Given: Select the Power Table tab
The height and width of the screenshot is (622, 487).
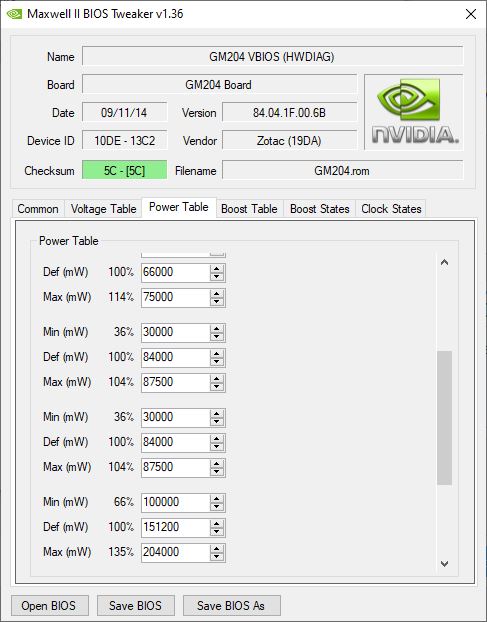Looking at the screenshot, I should tap(179, 207).
